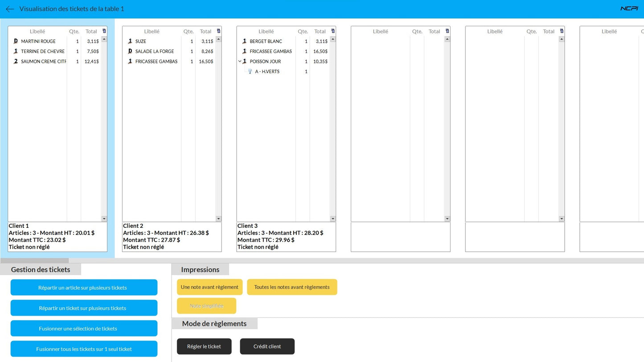Go back using the top-left arrow

(10, 9)
